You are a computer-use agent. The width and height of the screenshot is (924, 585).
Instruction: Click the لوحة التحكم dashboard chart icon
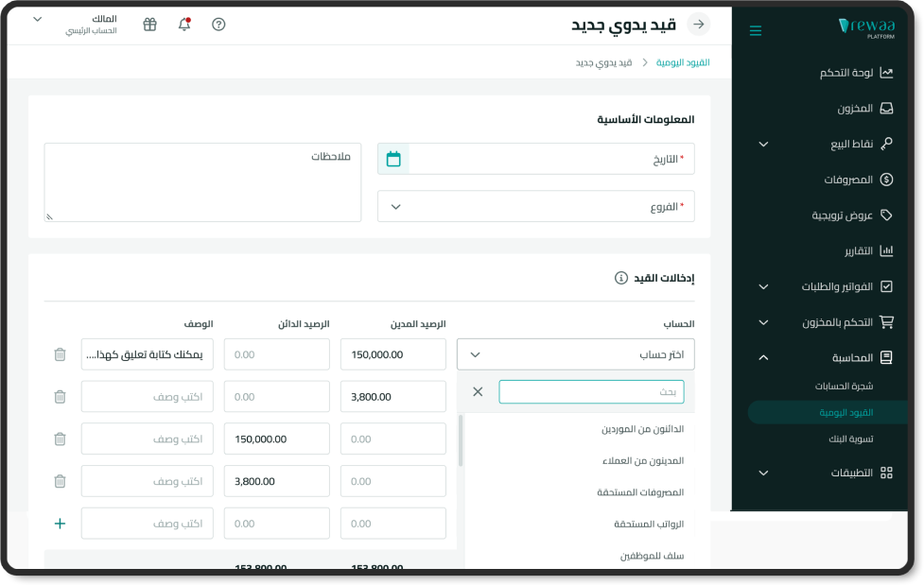886,73
